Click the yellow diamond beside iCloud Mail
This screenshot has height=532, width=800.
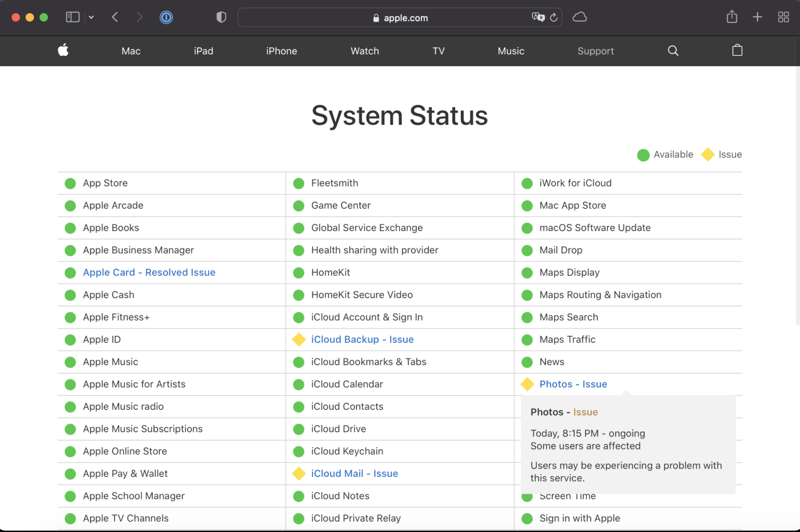tap(299, 473)
